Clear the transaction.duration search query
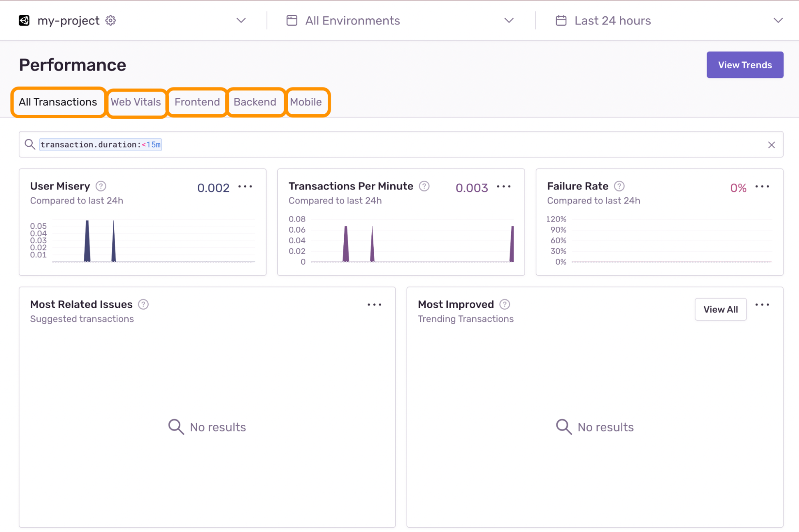 pos(771,145)
